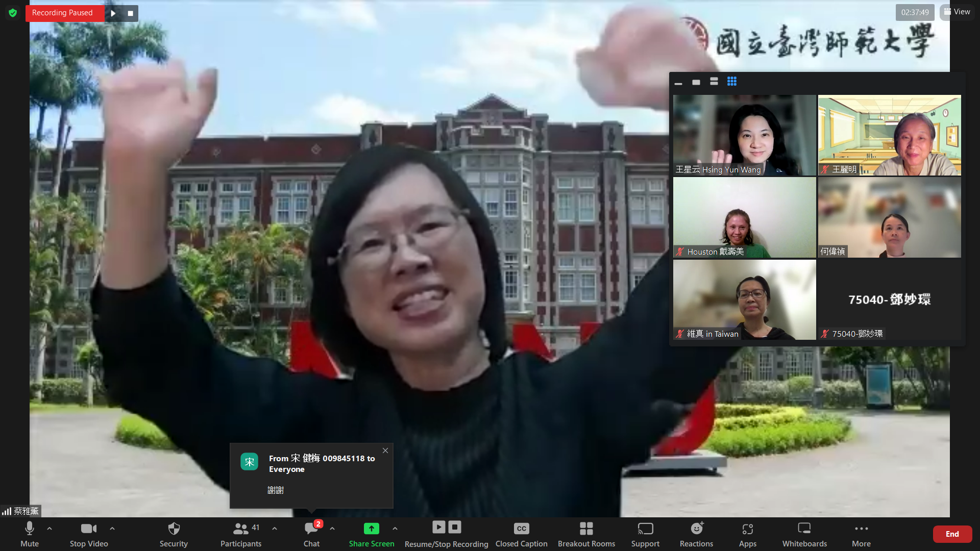Switch to grid gallery layout icon
The height and width of the screenshot is (551, 980).
(x=732, y=81)
